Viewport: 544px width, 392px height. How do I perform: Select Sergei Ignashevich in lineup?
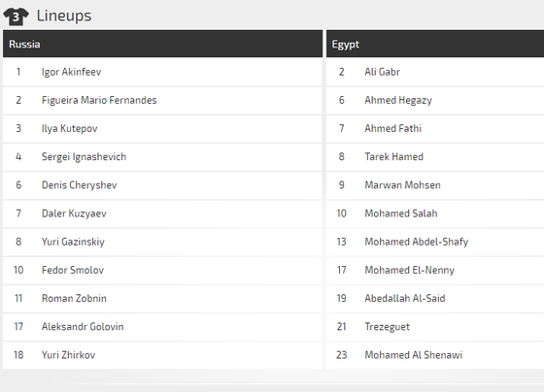click(84, 156)
